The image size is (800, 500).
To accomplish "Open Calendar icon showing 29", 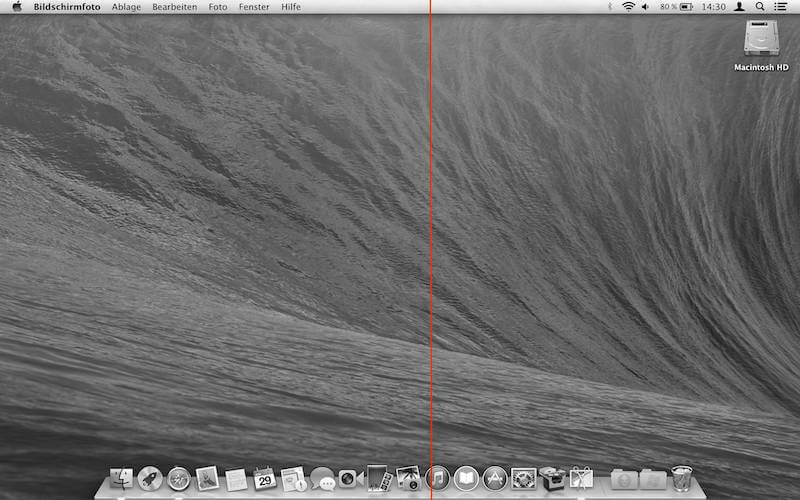I will point(265,479).
